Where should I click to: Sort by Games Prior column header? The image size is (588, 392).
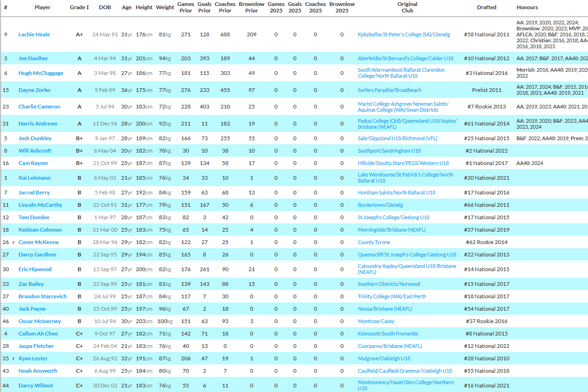click(x=186, y=7)
